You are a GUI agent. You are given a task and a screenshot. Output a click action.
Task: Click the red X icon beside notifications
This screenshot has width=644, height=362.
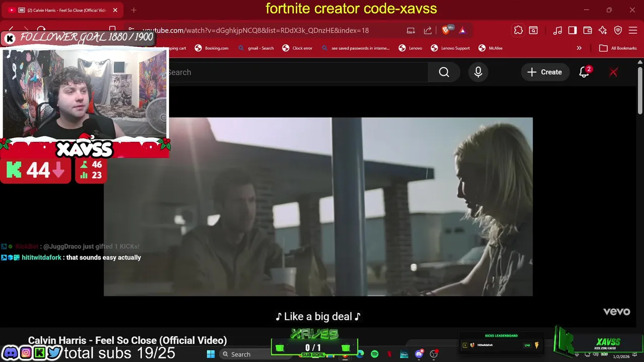pyautogui.click(x=613, y=72)
